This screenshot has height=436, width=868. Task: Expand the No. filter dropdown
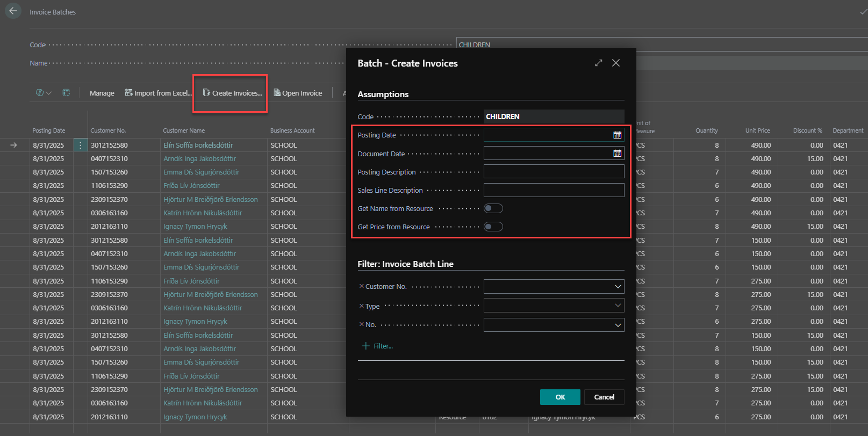coord(618,325)
